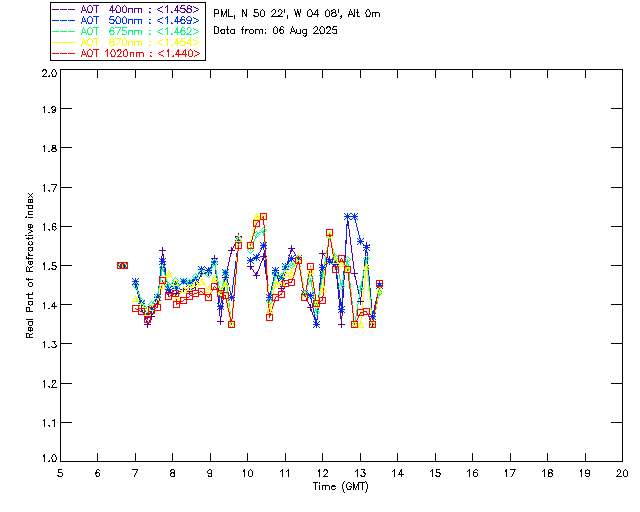
Task: Select the AOT 1020nm legend entry
Action: pos(127,53)
